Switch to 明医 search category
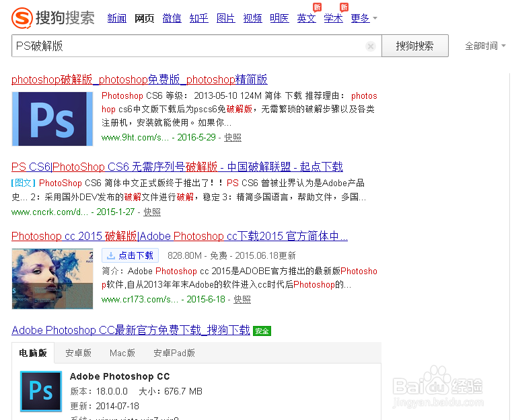 (279, 18)
